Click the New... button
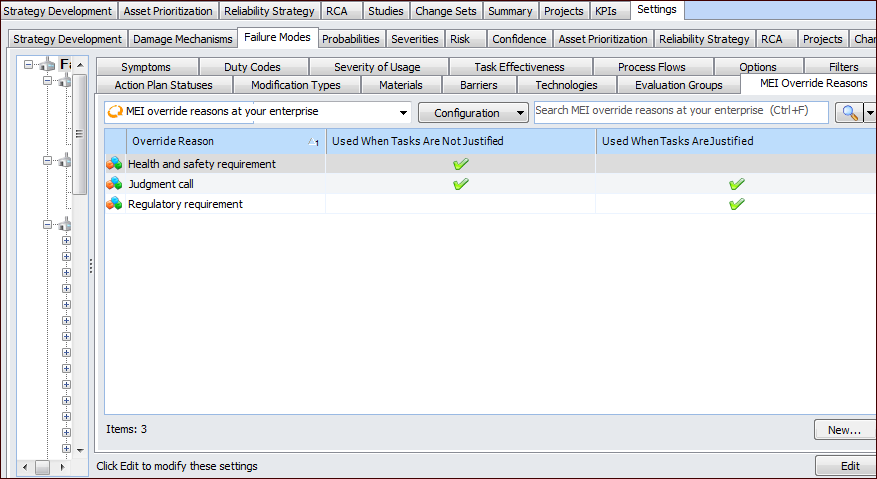 coord(845,430)
